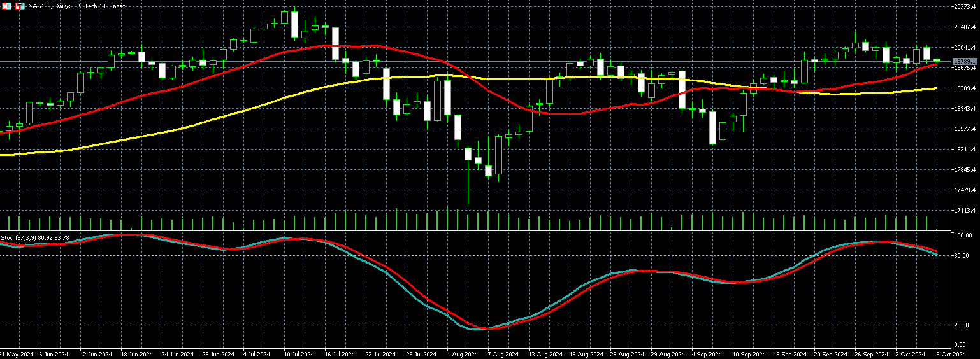Click the 17113.4 price scale label
Image resolution: width=980 pixels, height=359 pixels.
(965, 211)
